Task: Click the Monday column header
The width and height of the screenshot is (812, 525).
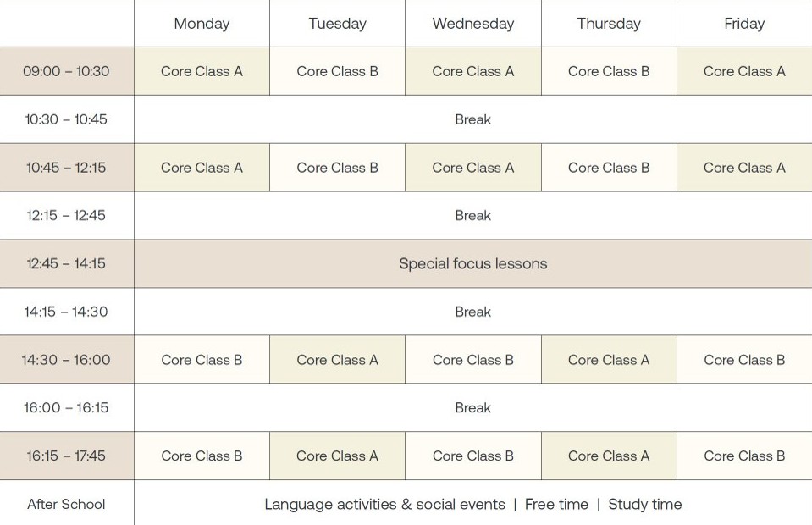Action: [x=202, y=24]
